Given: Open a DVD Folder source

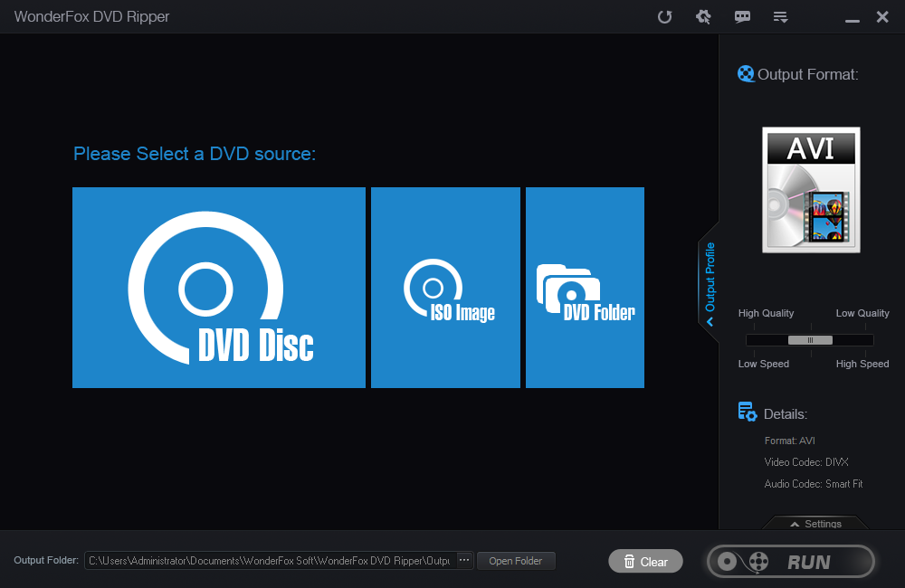Looking at the screenshot, I should pos(584,288).
